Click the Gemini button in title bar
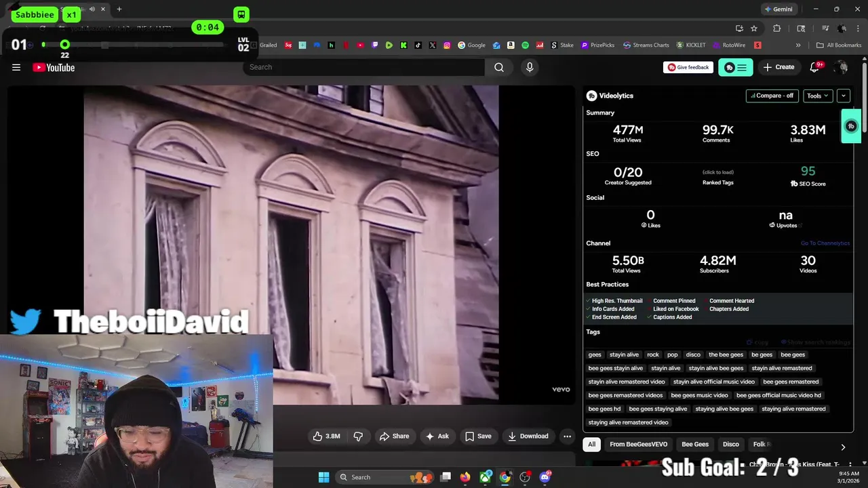 click(778, 9)
